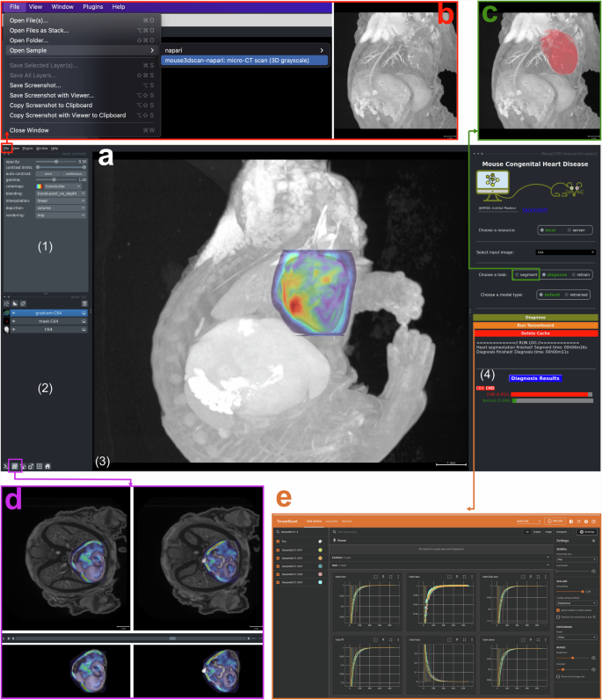Open the INACTIVE dropdown in TensorBoard header

(528, 521)
